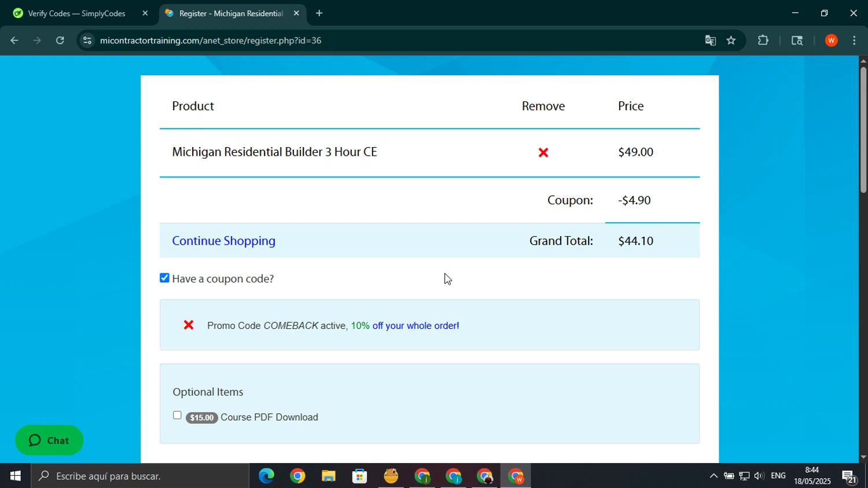
Task: Open clock showing 8:44 18/05/2025
Action: click(x=812, y=476)
